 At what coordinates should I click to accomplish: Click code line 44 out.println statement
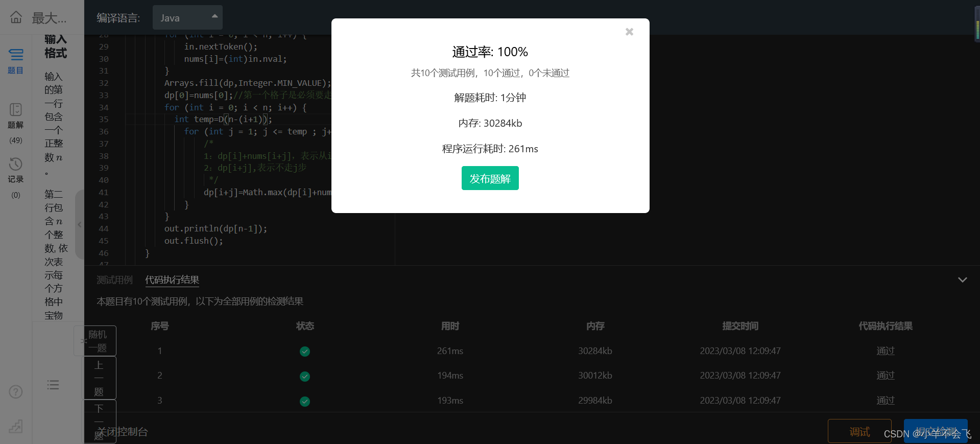coord(216,229)
